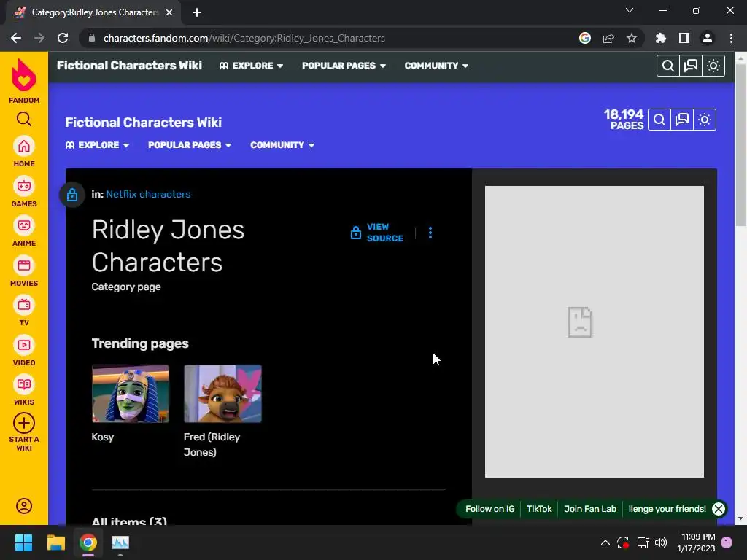Click the search icon beside 18,194 pages
Image resolution: width=747 pixels, height=560 pixels.
coord(659,120)
